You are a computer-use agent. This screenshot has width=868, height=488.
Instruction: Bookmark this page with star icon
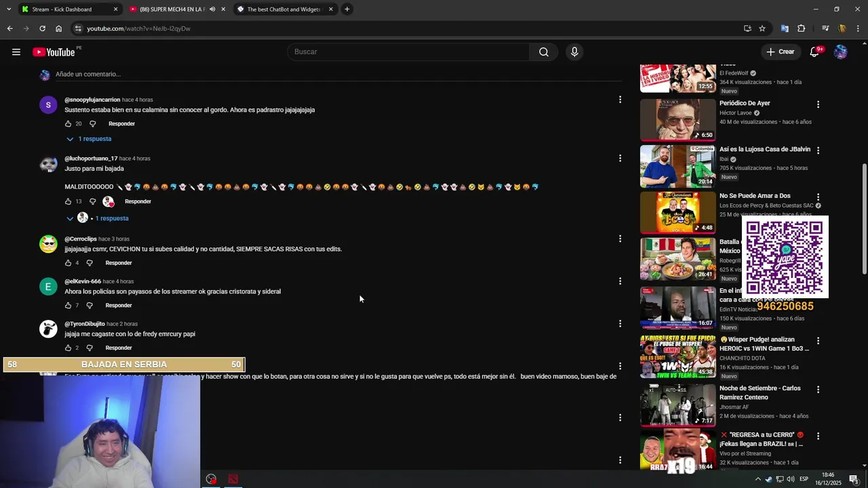pyautogui.click(x=762, y=28)
